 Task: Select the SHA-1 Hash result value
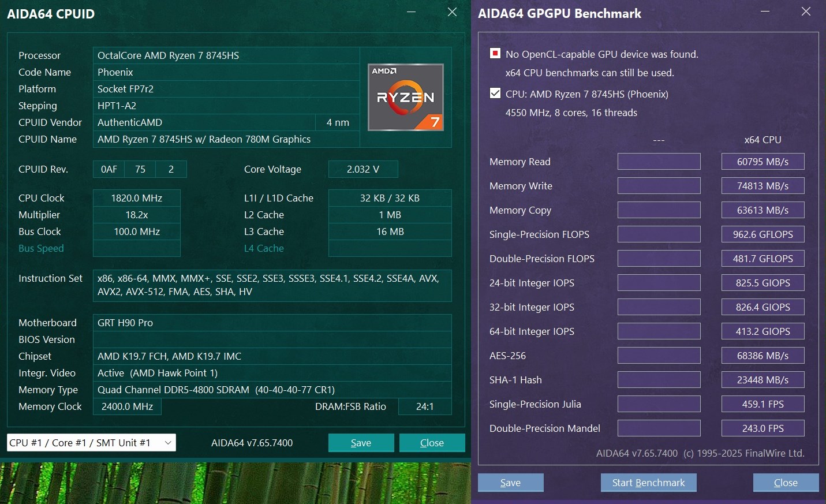tap(763, 380)
